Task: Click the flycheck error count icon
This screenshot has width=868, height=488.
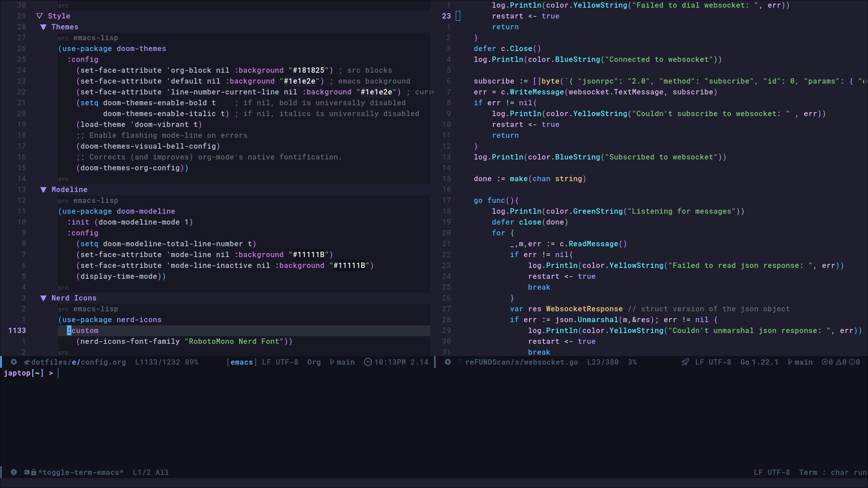Action: click(x=825, y=362)
